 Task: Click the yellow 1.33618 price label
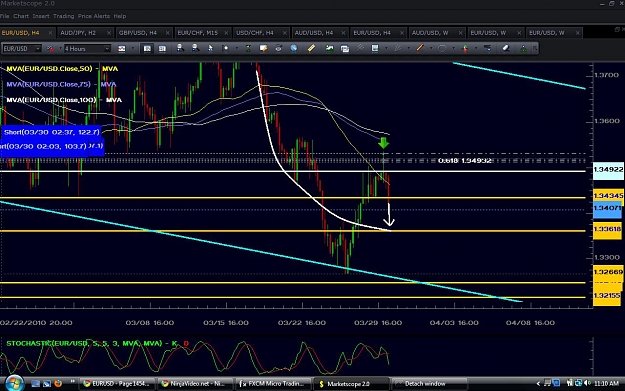[x=608, y=229]
